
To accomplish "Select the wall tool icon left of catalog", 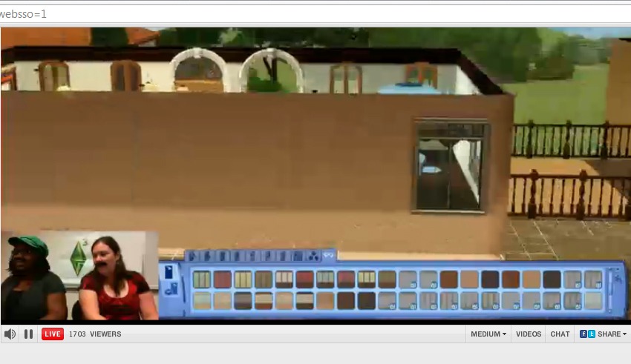I will click(x=169, y=272).
